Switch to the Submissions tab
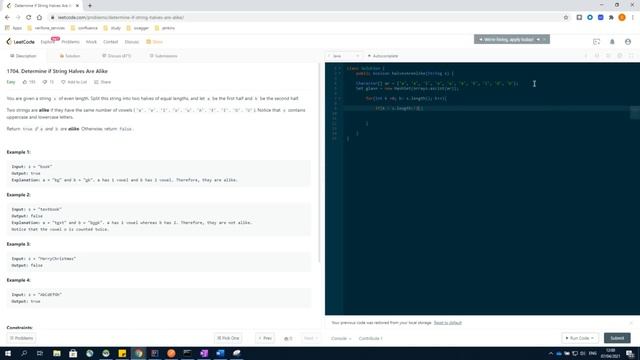The height and width of the screenshot is (360, 640). [163, 56]
